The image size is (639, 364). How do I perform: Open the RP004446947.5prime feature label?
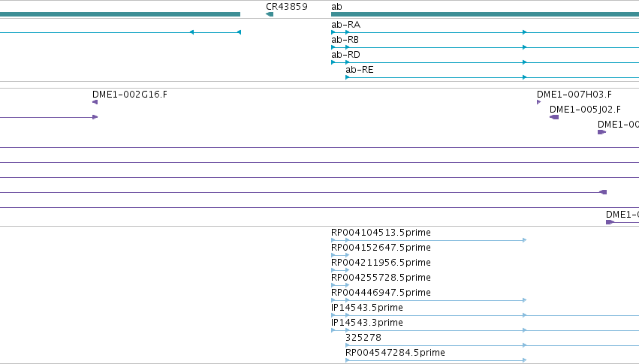(381, 293)
